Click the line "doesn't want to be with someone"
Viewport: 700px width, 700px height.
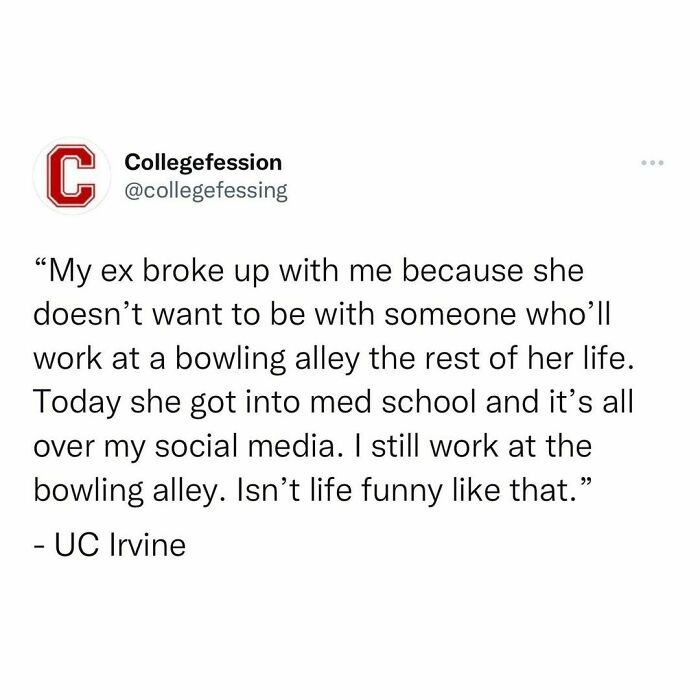click(322, 314)
